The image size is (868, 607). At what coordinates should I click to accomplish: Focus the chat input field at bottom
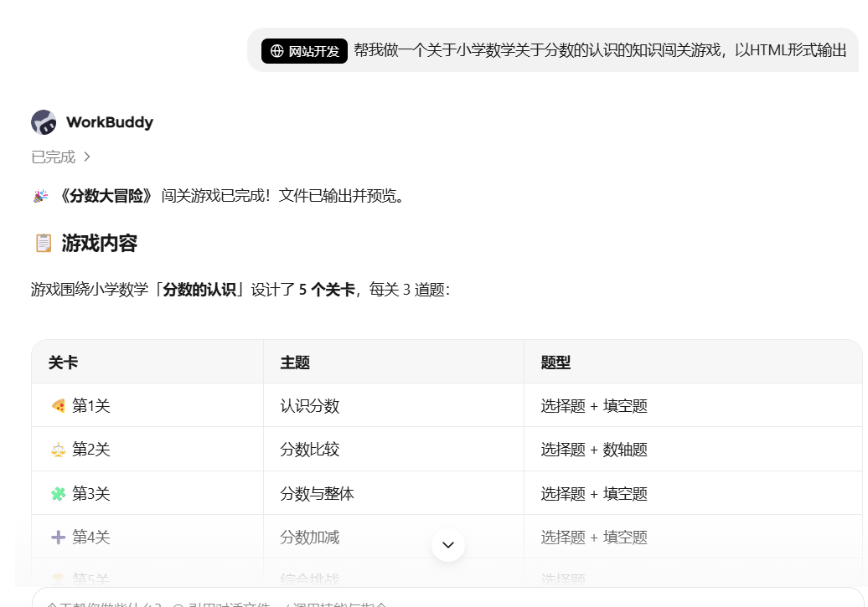coord(448,599)
